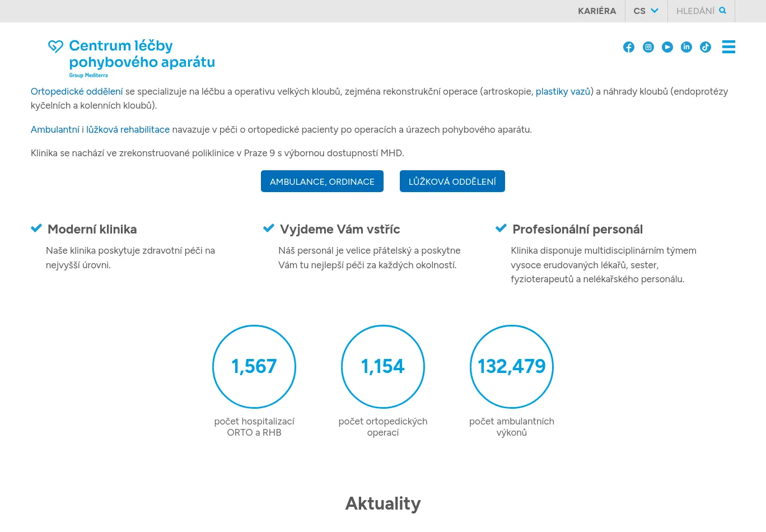Open the YouTube social icon

[667, 47]
